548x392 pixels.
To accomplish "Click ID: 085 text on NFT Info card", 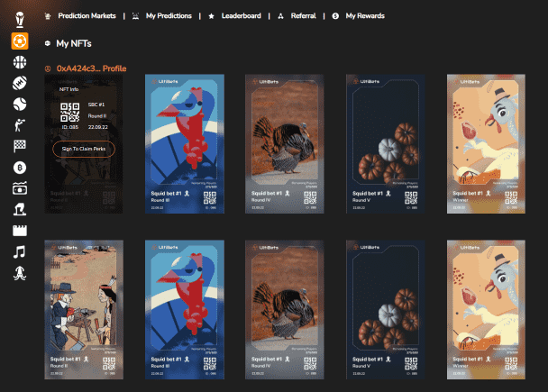I will click(70, 127).
